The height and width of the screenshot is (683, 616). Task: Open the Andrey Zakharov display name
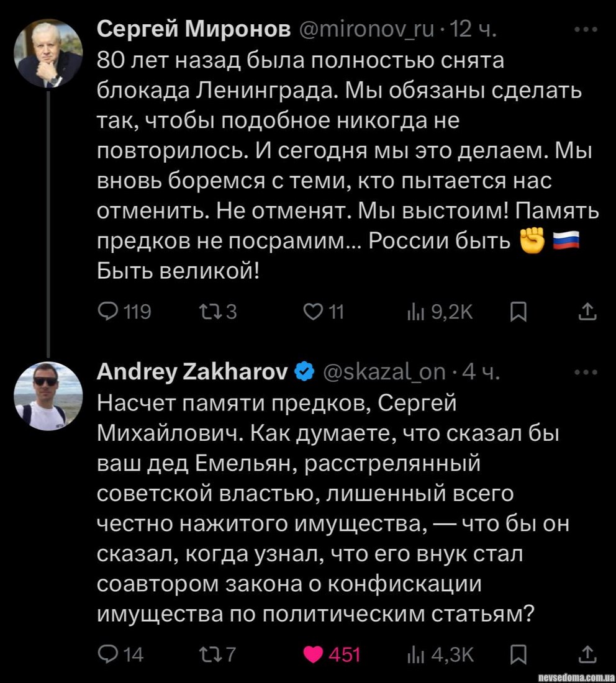pyautogui.click(x=192, y=373)
